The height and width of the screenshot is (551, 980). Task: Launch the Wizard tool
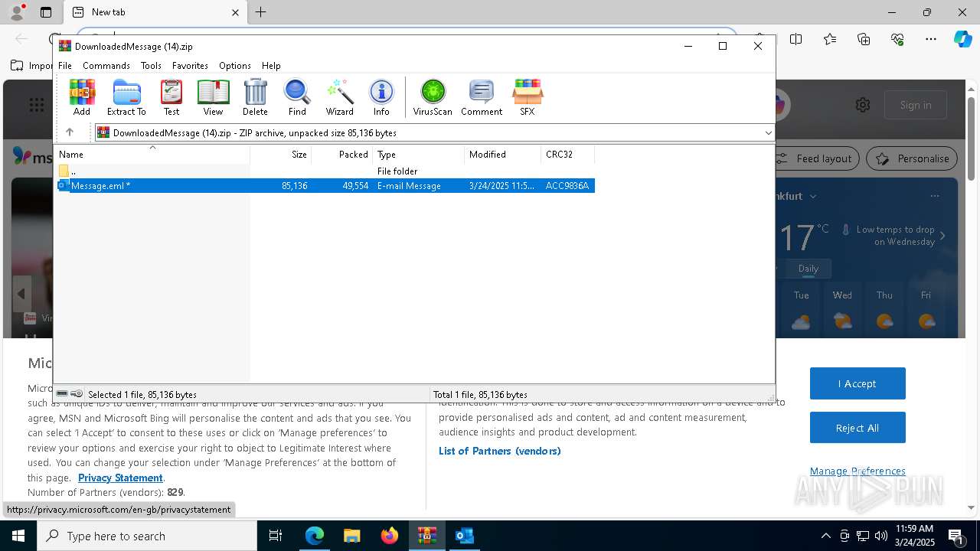coord(339,97)
